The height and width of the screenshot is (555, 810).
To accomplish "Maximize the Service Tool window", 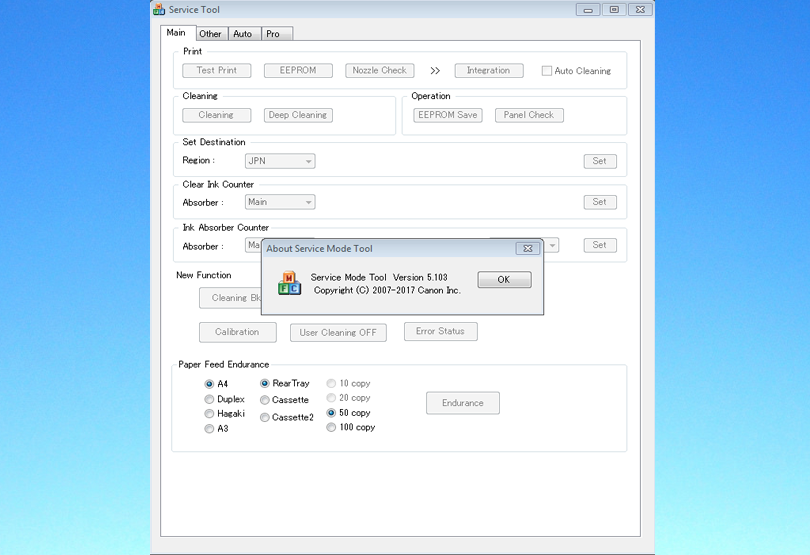I will [614, 10].
